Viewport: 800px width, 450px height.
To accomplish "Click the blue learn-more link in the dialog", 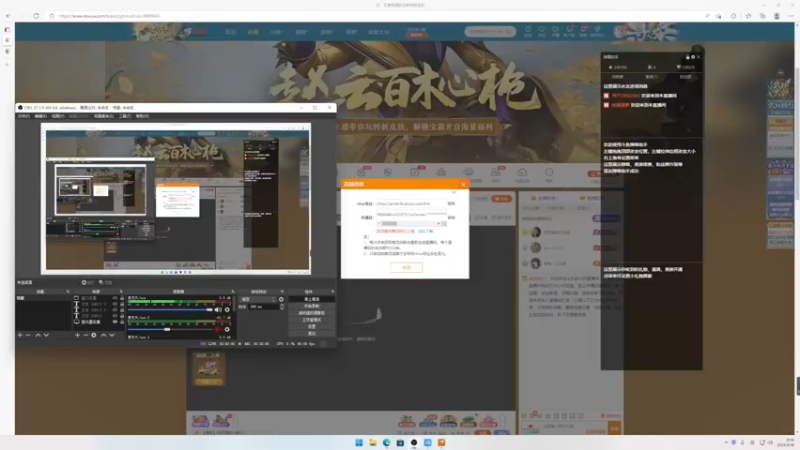I will point(426,231).
